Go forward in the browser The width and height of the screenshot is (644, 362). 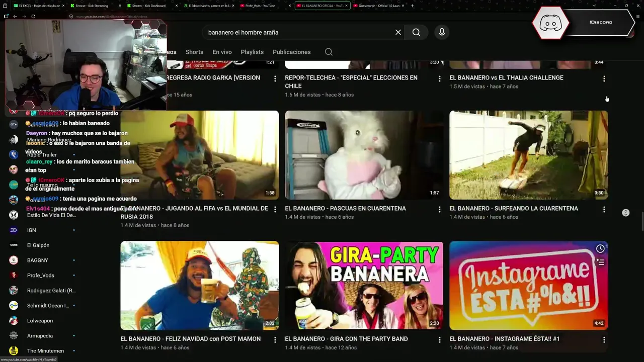(x=24, y=16)
